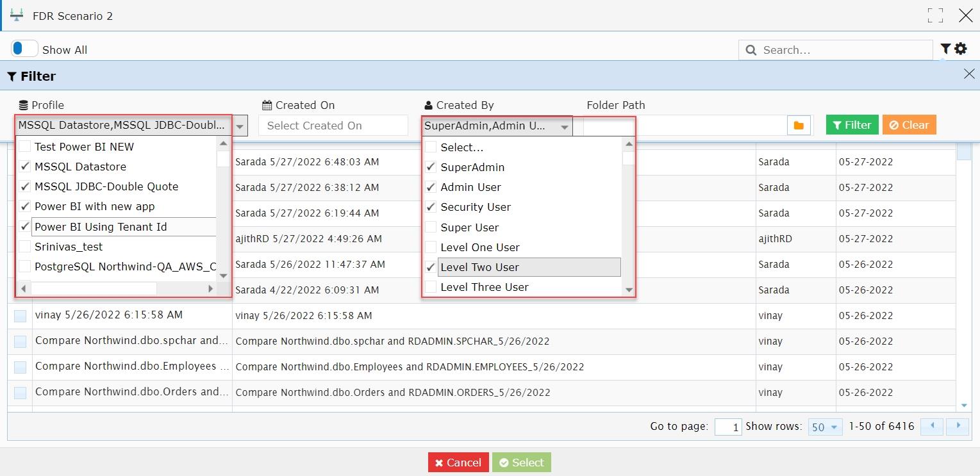The width and height of the screenshot is (980, 476).
Task: Open the Show rows 50 dropdown
Action: point(825,427)
